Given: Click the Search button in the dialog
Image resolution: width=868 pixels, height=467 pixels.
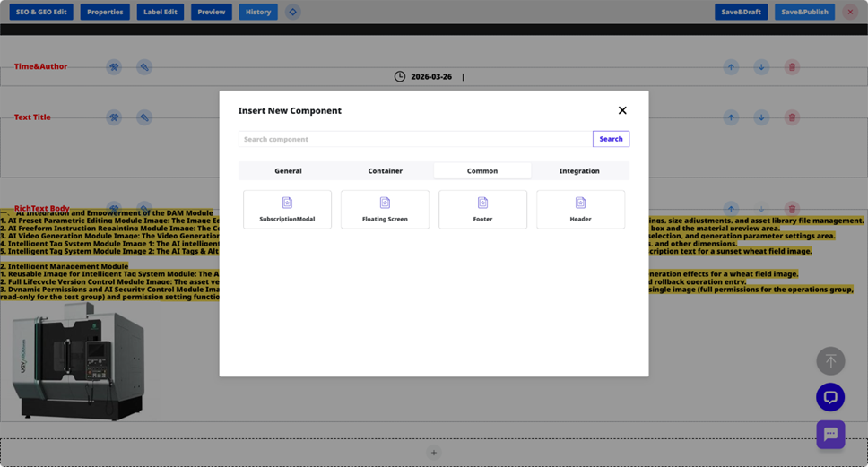Looking at the screenshot, I should point(612,139).
